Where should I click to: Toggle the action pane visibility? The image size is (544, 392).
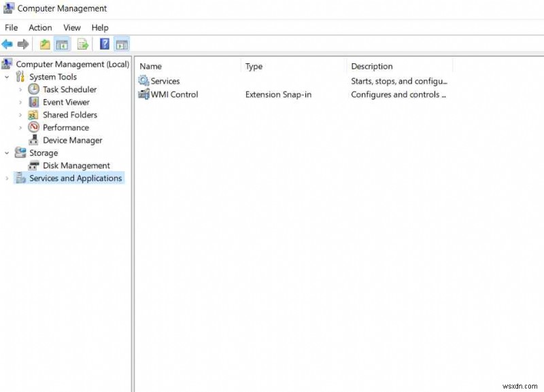tap(122, 44)
